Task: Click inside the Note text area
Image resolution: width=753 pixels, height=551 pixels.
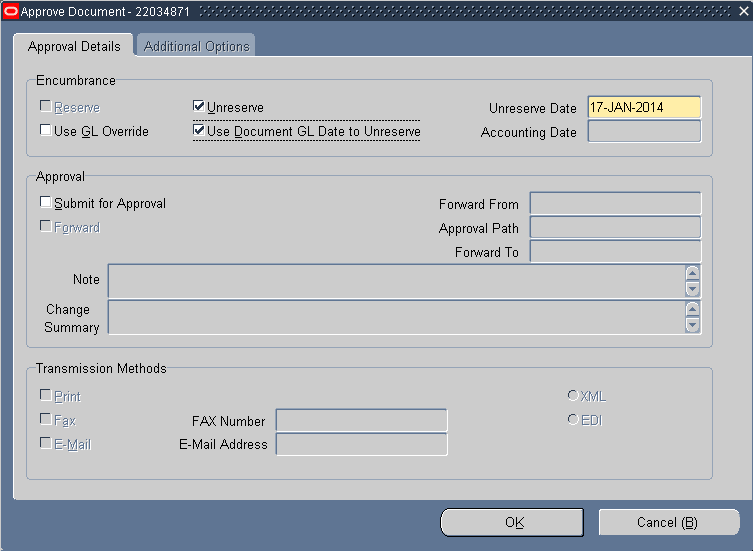Action: tap(397, 281)
